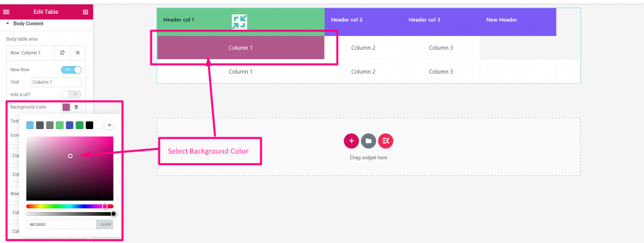Select Column 3 cell in first row
Screen dimensions: 644x243
pos(441,48)
